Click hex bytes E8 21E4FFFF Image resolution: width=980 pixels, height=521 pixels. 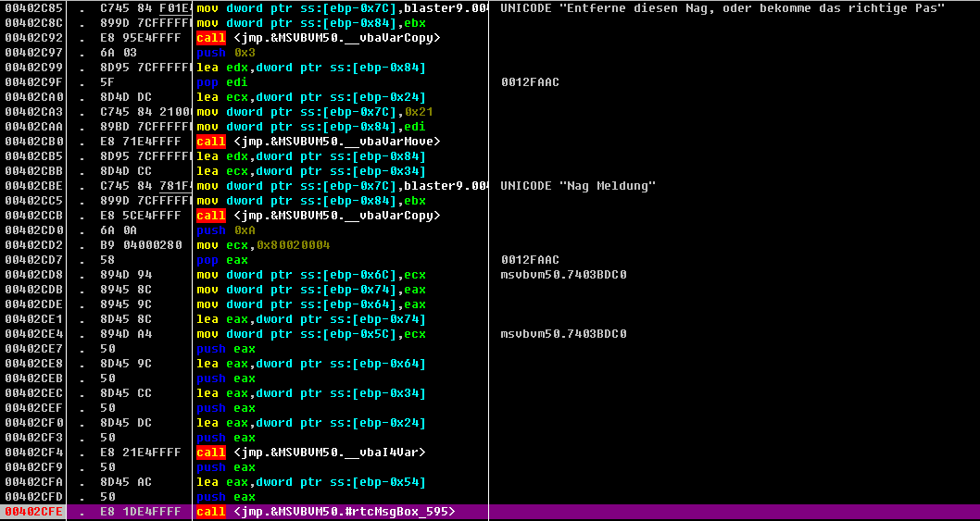point(140,453)
